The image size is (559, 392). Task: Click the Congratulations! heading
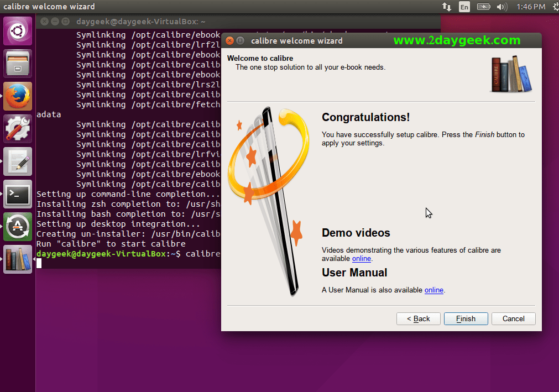coord(366,117)
